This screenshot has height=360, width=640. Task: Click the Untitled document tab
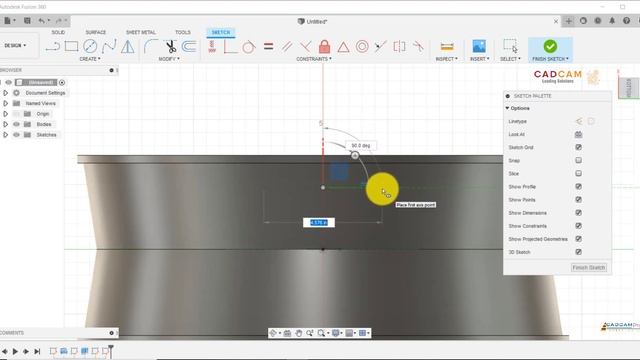tap(312, 21)
